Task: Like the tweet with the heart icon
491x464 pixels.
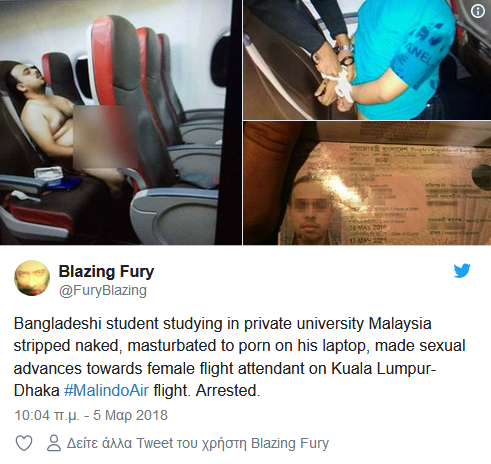Action: coord(24,443)
